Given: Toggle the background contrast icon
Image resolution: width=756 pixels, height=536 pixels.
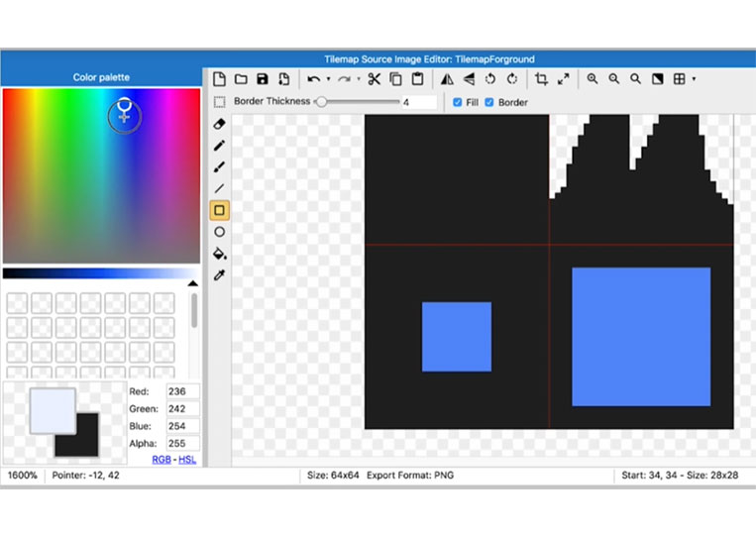Looking at the screenshot, I should tap(658, 79).
